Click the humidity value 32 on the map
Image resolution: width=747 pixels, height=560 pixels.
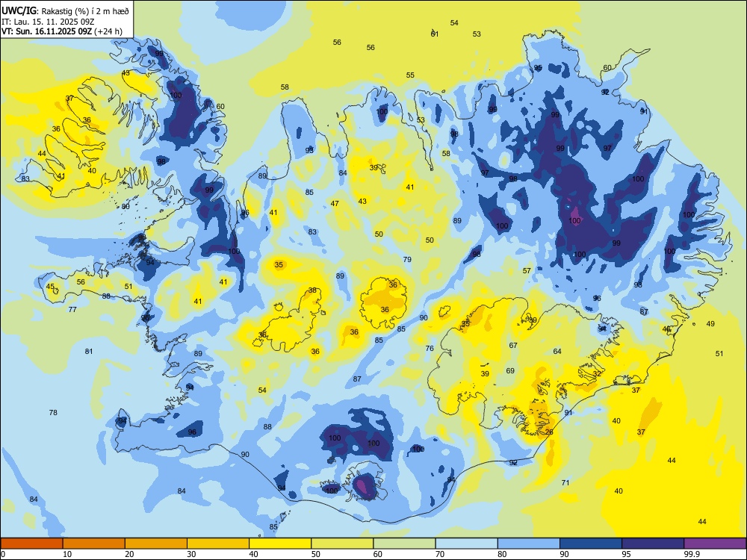(x=597, y=374)
